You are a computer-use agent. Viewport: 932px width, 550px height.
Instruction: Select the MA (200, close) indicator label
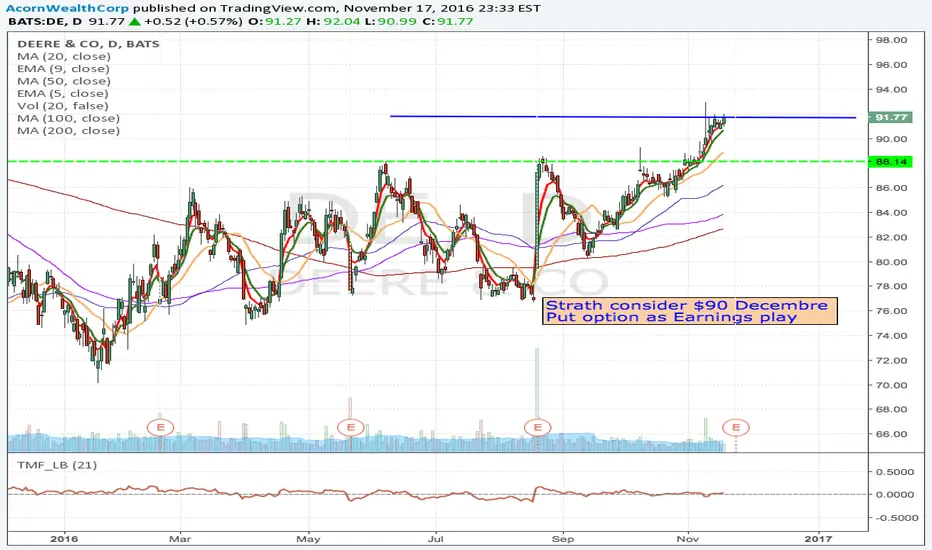tap(68, 131)
